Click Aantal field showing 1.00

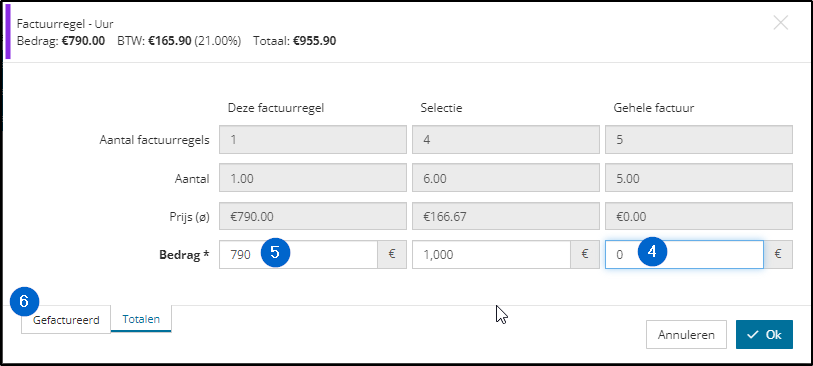pyautogui.click(x=313, y=179)
